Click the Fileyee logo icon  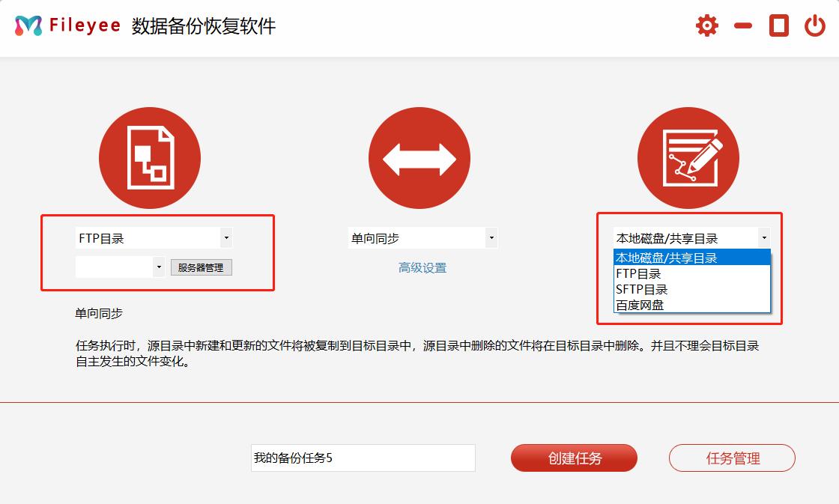coord(28,26)
